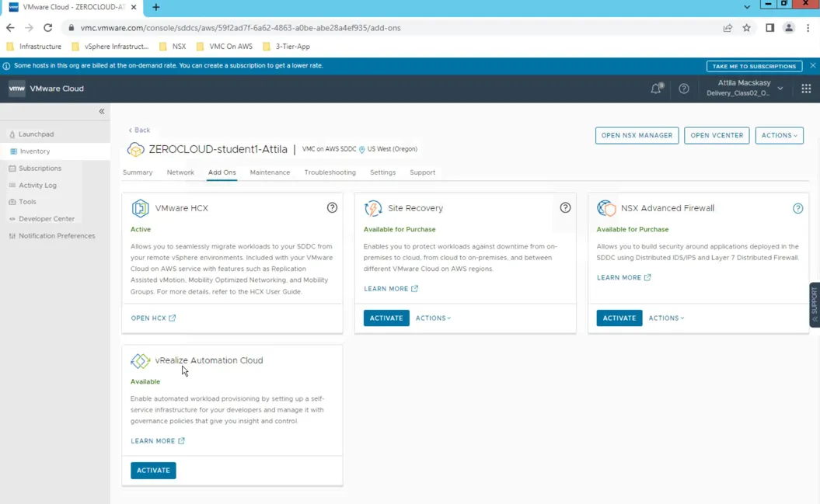
Task: Open browser three-dot menu
Action: click(x=808, y=28)
